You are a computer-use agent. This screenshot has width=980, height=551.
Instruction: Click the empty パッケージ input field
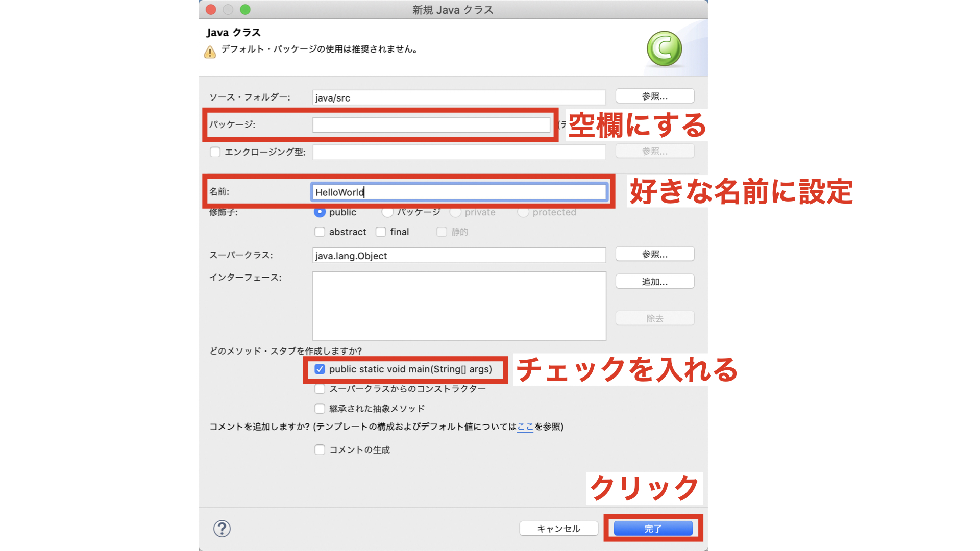tap(431, 125)
